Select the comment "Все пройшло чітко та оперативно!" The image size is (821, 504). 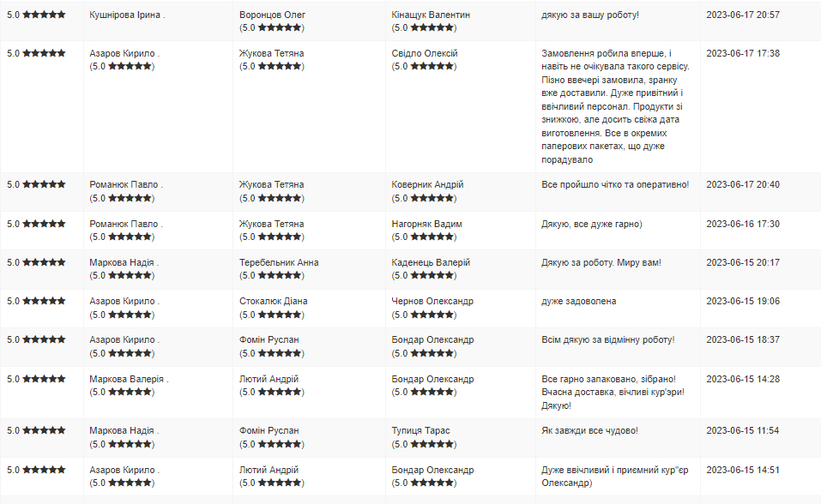(615, 184)
